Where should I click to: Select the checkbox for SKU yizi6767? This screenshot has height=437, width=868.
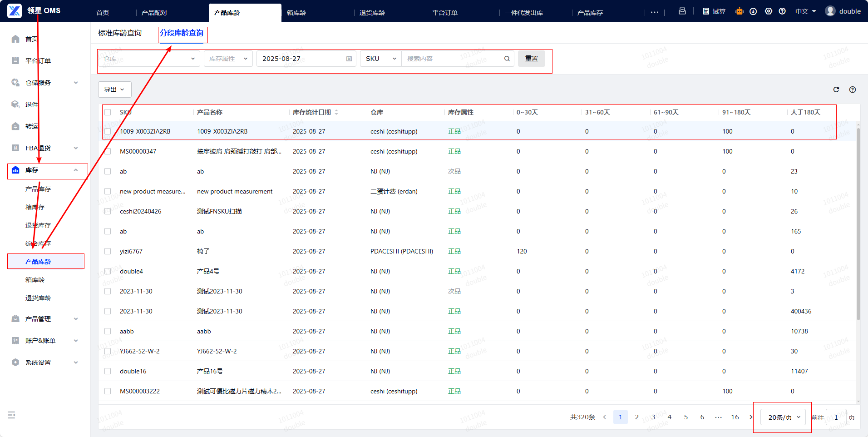108,251
